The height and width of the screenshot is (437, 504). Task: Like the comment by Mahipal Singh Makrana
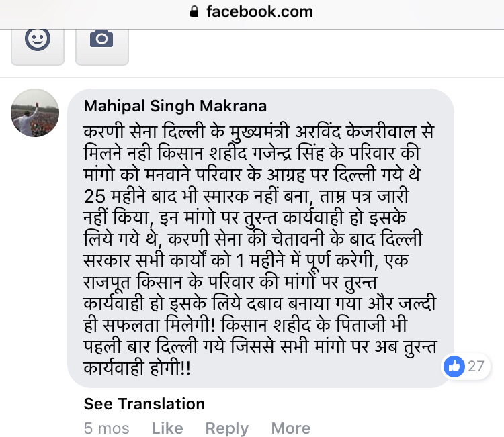167,428
